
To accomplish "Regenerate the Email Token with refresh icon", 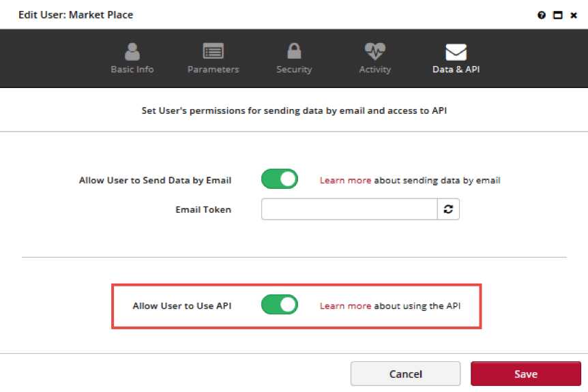I will [x=448, y=209].
